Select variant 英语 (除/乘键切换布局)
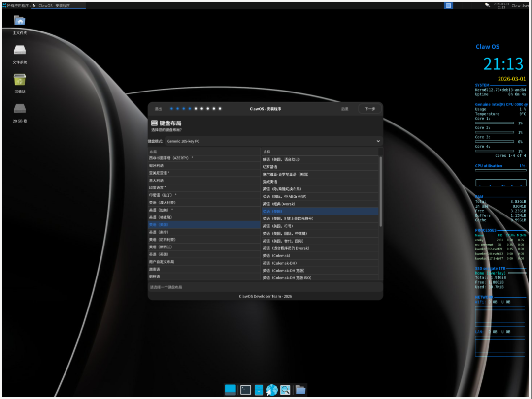 pos(320,189)
